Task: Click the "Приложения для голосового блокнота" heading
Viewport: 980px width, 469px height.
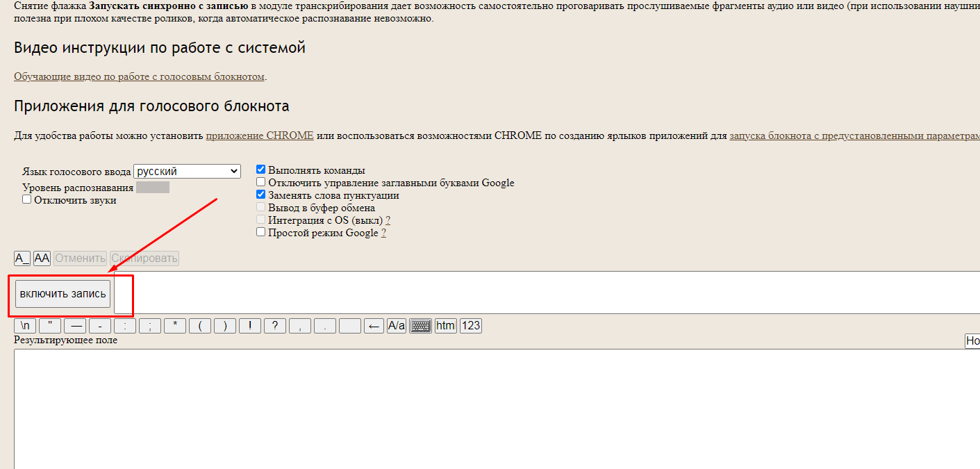Action: [x=151, y=106]
